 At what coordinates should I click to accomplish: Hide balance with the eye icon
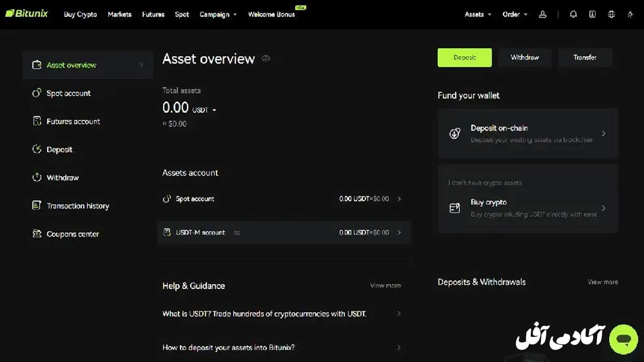click(266, 58)
